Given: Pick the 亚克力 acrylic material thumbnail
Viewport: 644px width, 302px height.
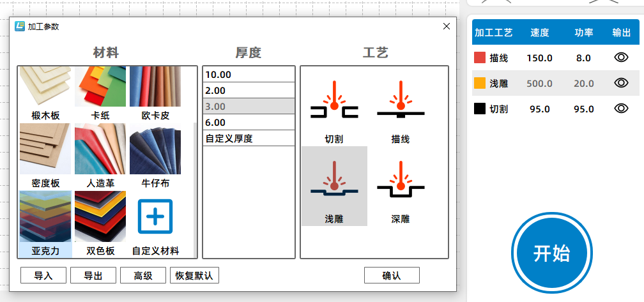Looking at the screenshot, I should pyautogui.click(x=45, y=216).
